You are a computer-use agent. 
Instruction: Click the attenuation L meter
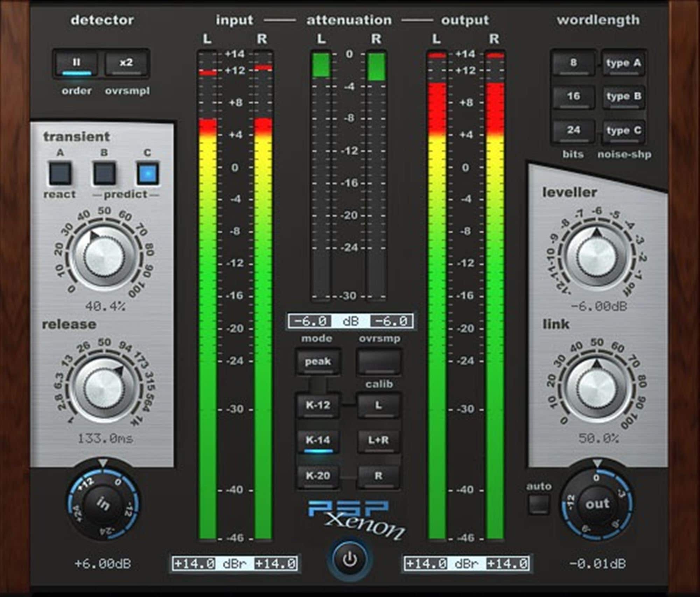(321, 176)
